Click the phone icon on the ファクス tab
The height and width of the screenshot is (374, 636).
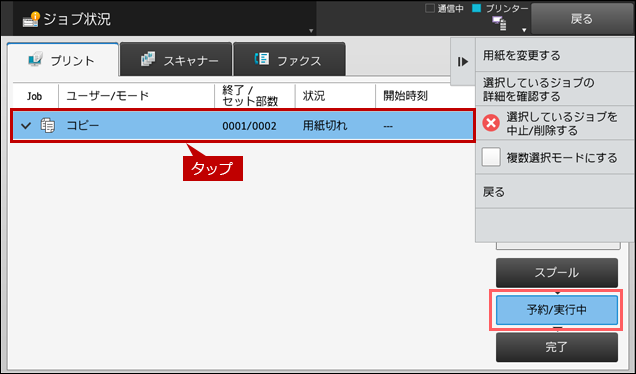pyautogui.click(x=262, y=59)
